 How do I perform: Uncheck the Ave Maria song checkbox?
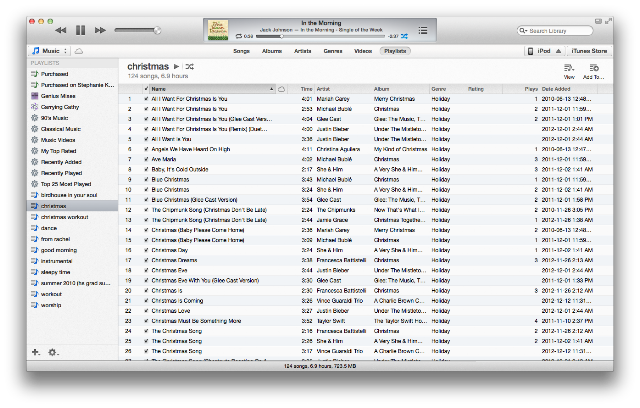[146, 160]
